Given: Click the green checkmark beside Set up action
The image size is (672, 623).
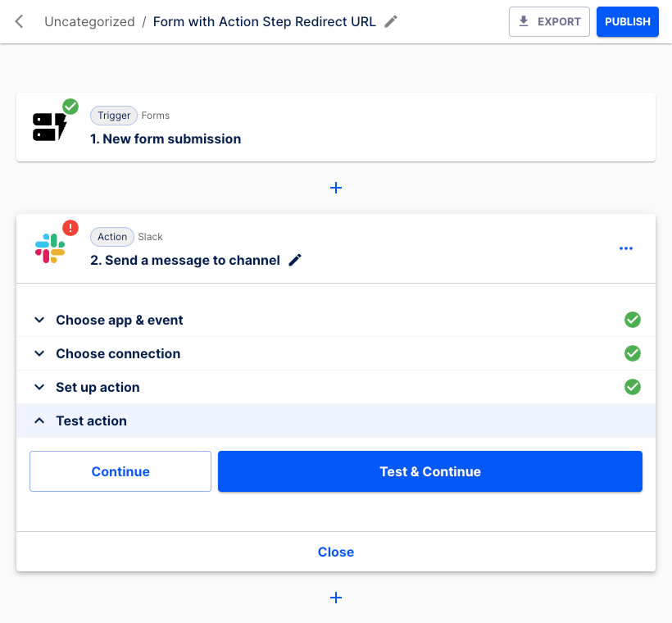Looking at the screenshot, I should [x=632, y=387].
